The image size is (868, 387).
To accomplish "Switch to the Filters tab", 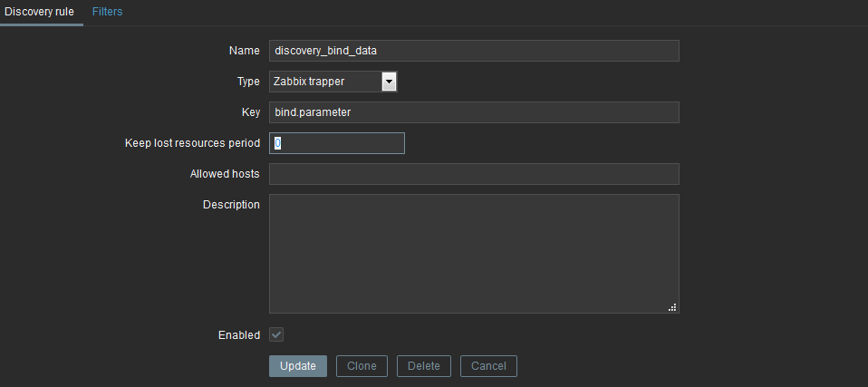I will [108, 12].
